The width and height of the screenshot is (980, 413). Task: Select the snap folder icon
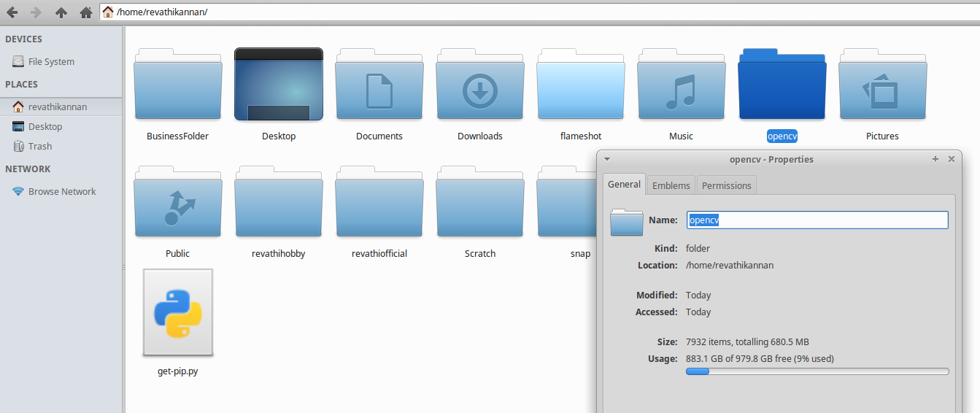(x=566, y=201)
